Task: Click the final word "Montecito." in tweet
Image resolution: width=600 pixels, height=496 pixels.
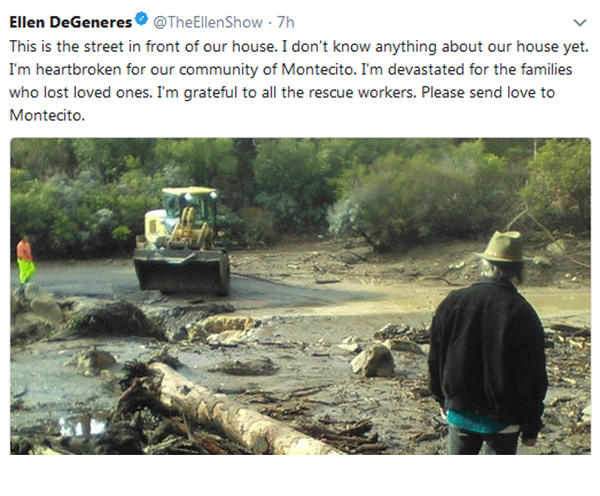Action: pyautogui.click(x=42, y=116)
